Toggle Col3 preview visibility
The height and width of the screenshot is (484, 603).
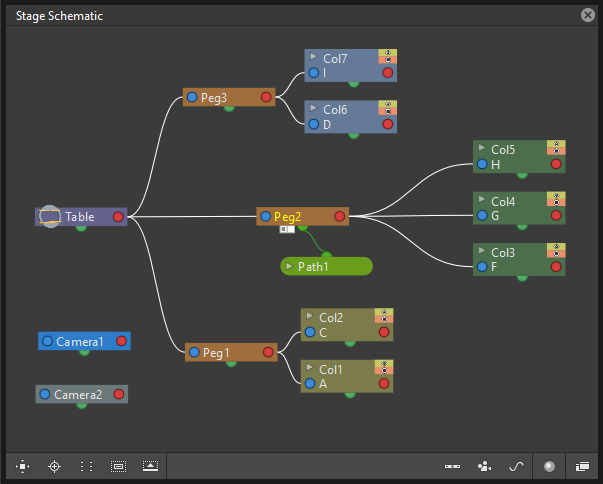tap(556, 246)
